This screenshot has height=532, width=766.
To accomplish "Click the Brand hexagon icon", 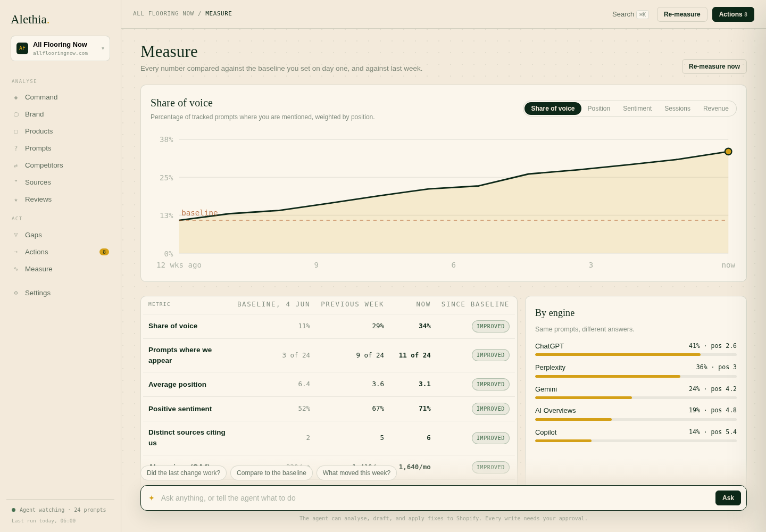I will click(16, 114).
